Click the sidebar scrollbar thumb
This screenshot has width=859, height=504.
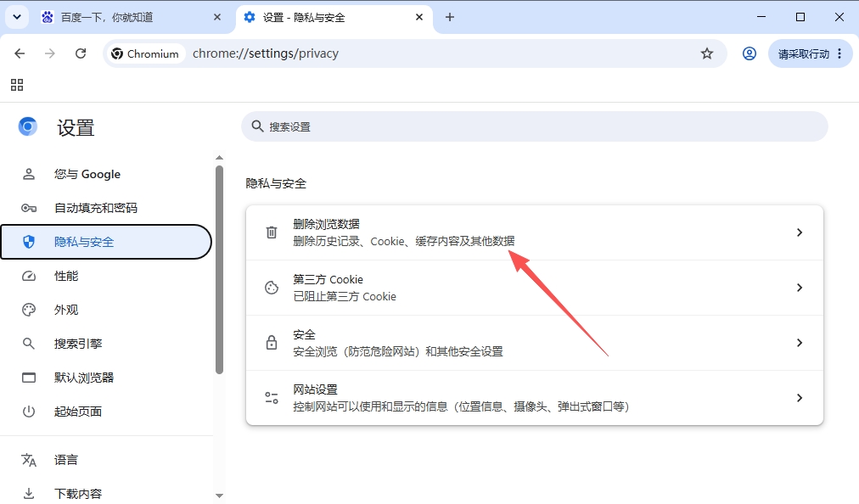click(219, 270)
